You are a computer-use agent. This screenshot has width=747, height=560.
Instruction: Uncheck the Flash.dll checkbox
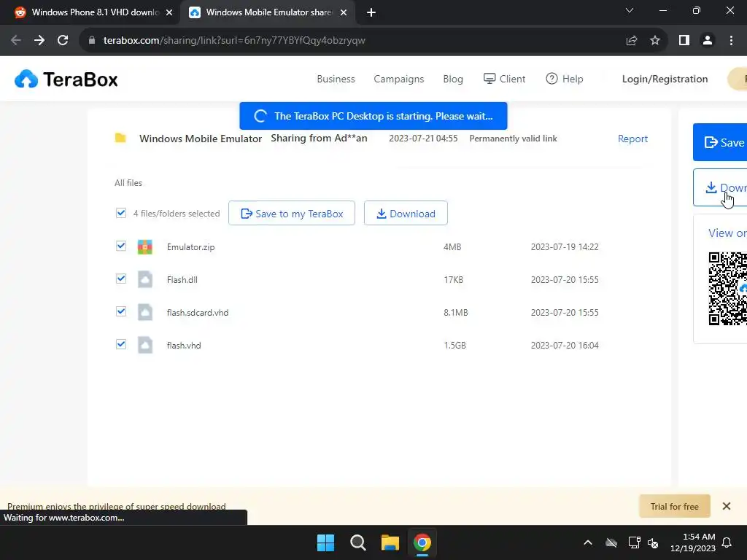pyautogui.click(x=121, y=279)
